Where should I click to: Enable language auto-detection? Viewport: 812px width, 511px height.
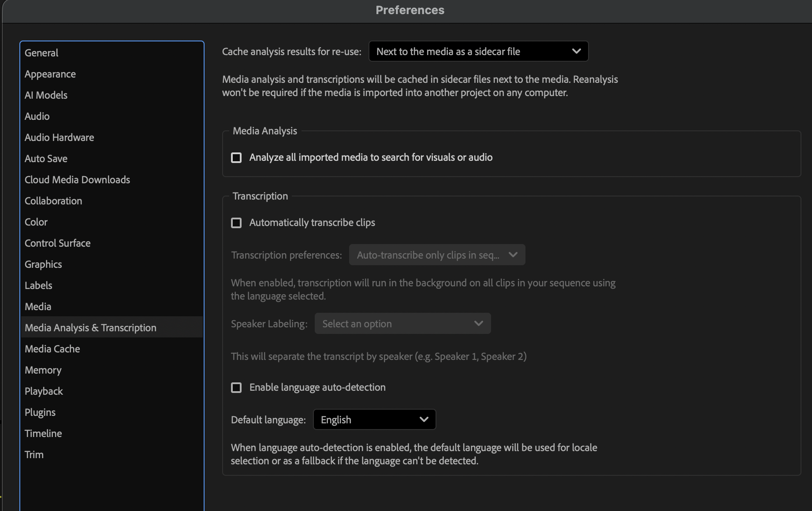tap(236, 387)
